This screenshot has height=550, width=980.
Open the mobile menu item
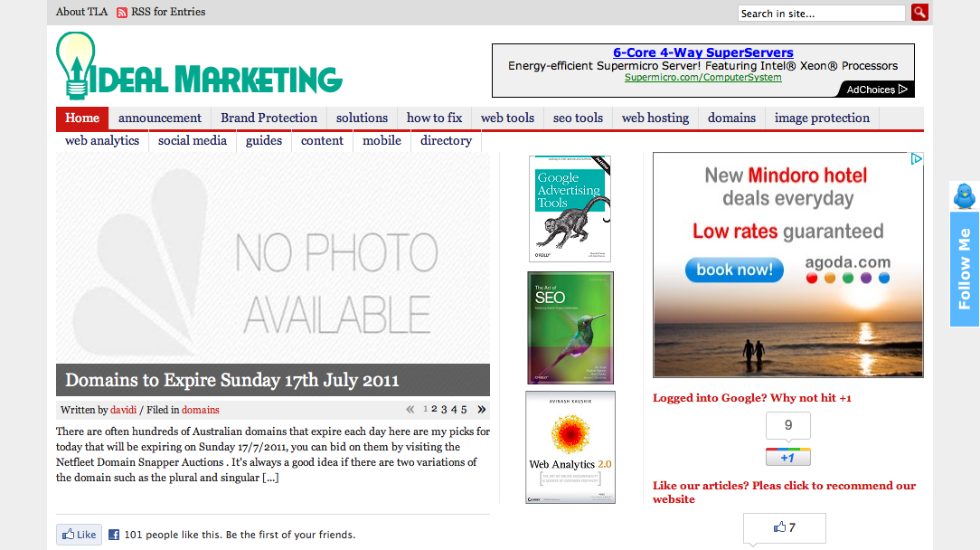(382, 141)
